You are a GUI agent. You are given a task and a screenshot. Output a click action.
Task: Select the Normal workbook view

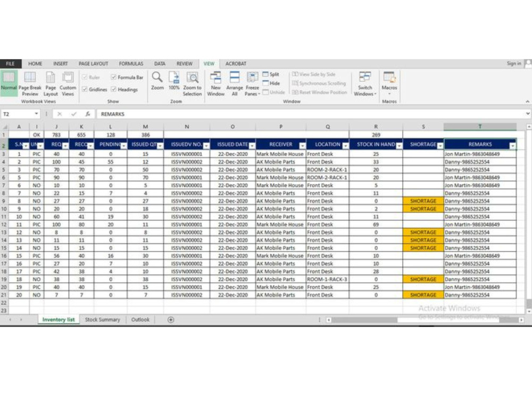click(x=9, y=83)
